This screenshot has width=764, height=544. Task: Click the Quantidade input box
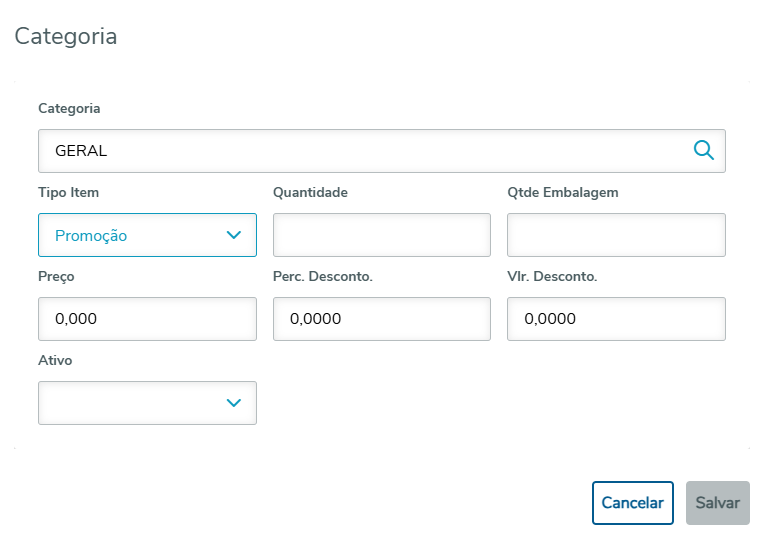coord(381,235)
